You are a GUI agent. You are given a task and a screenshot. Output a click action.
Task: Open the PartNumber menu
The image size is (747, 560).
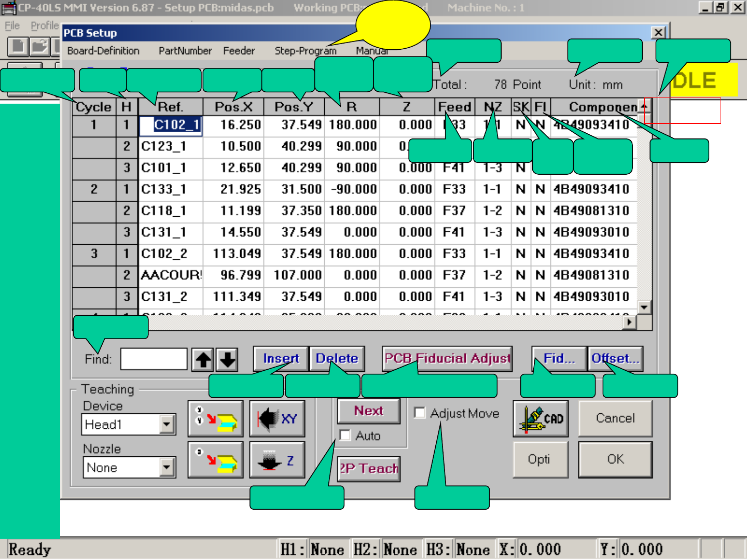pyautogui.click(x=185, y=51)
